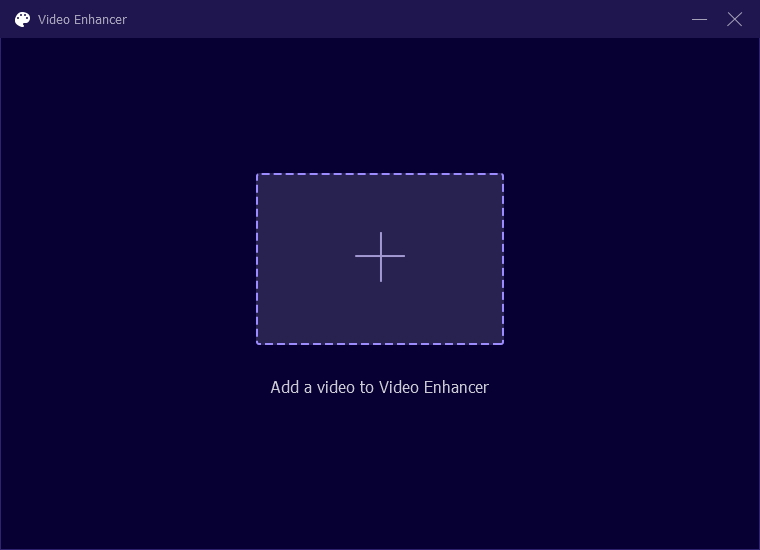Image resolution: width=760 pixels, height=550 pixels.
Task: Close the Video Enhancer window
Action: tap(734, 19)
